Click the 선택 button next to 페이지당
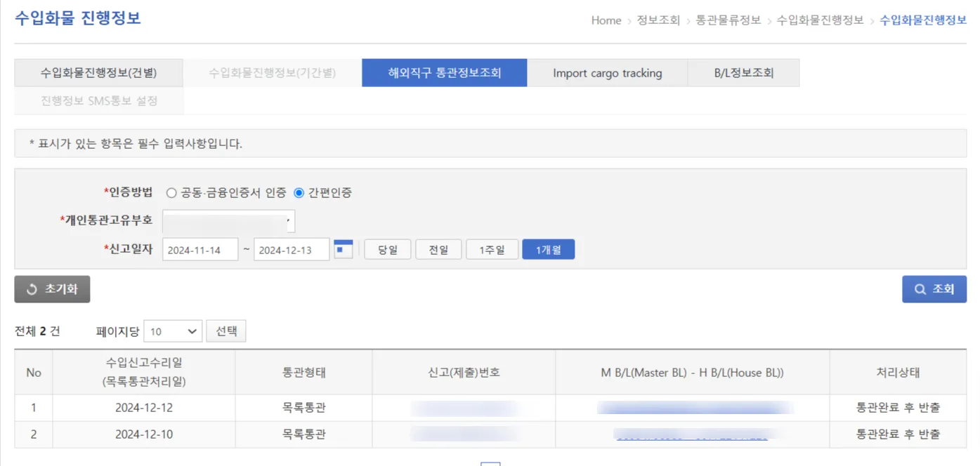 click(x=226, y=331)
